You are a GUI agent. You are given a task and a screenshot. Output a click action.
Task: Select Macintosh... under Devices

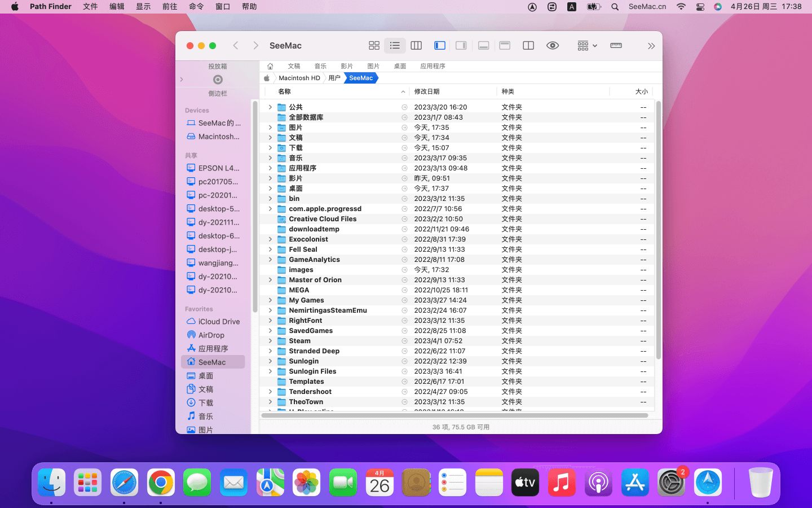213,137
